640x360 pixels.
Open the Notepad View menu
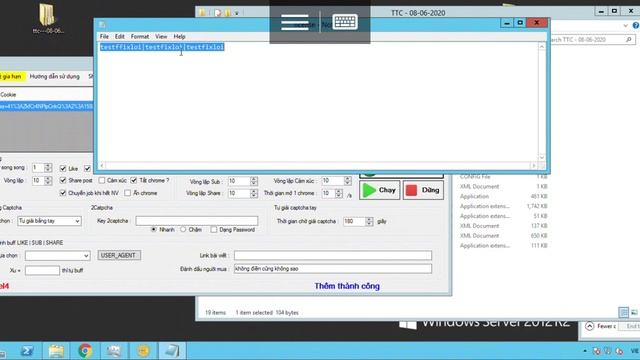pos(161,36)
